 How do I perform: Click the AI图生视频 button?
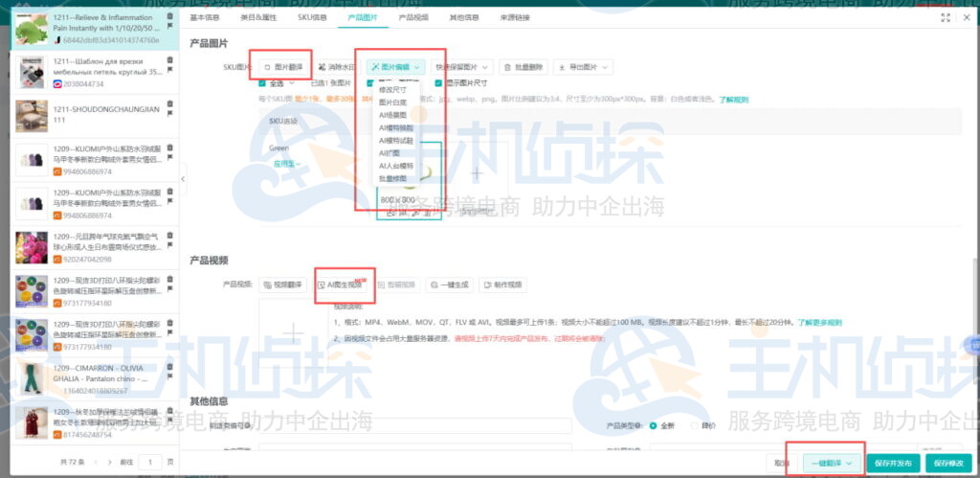coord(340,285)
